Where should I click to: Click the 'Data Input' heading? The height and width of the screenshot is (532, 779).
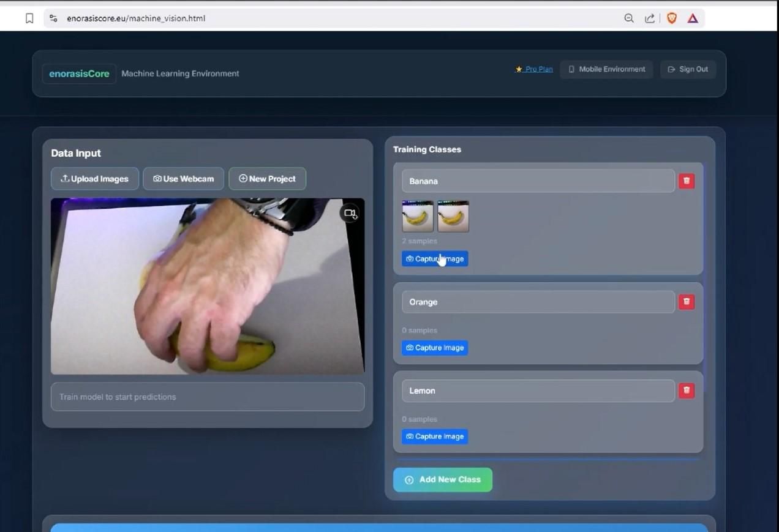tap(76, 153)
